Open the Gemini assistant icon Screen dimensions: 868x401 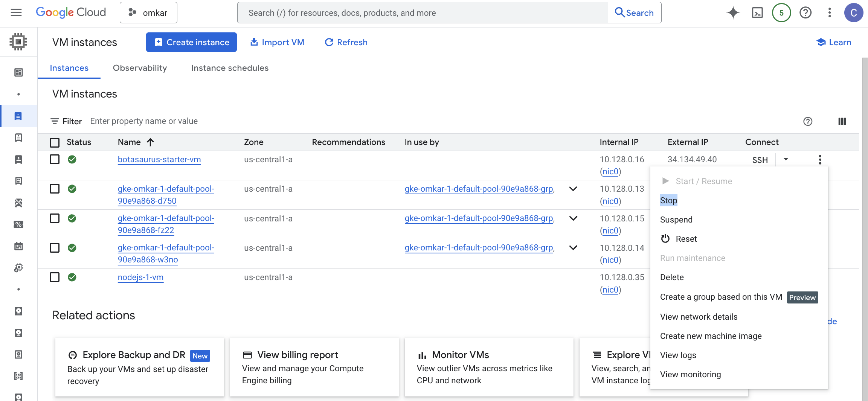tap(733, 12)
